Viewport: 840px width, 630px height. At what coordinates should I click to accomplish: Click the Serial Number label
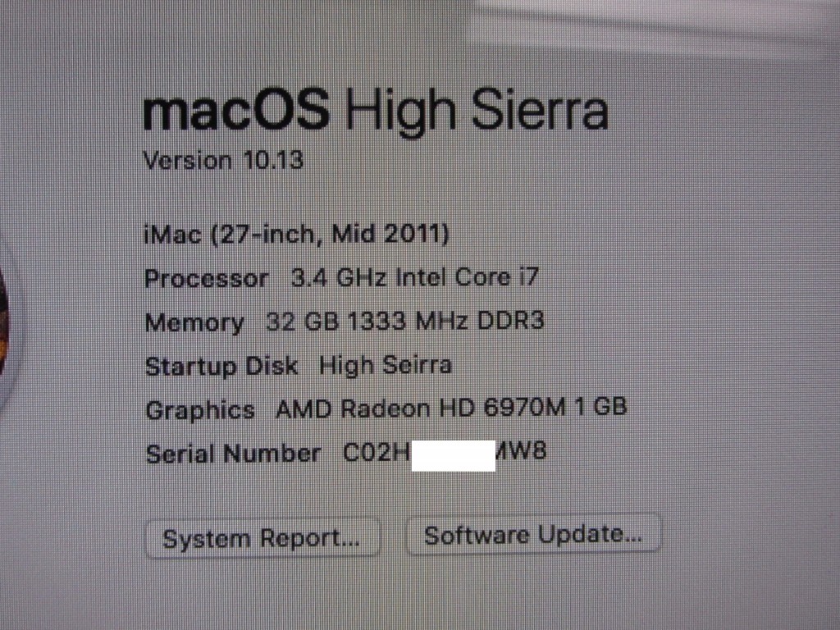(x=233, y=454)
